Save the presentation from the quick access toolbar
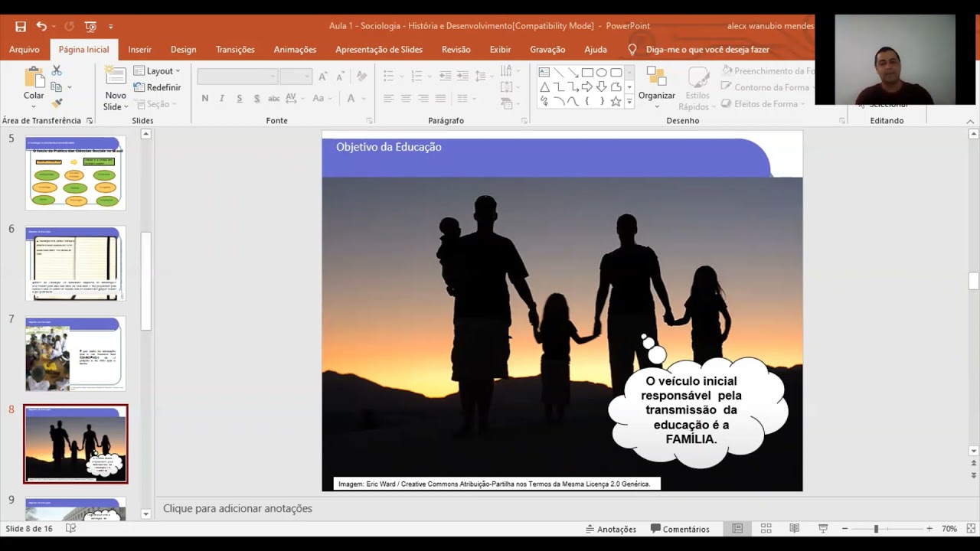Image resolution: width=980 pixels, height=551 pixels. (21, 26)
